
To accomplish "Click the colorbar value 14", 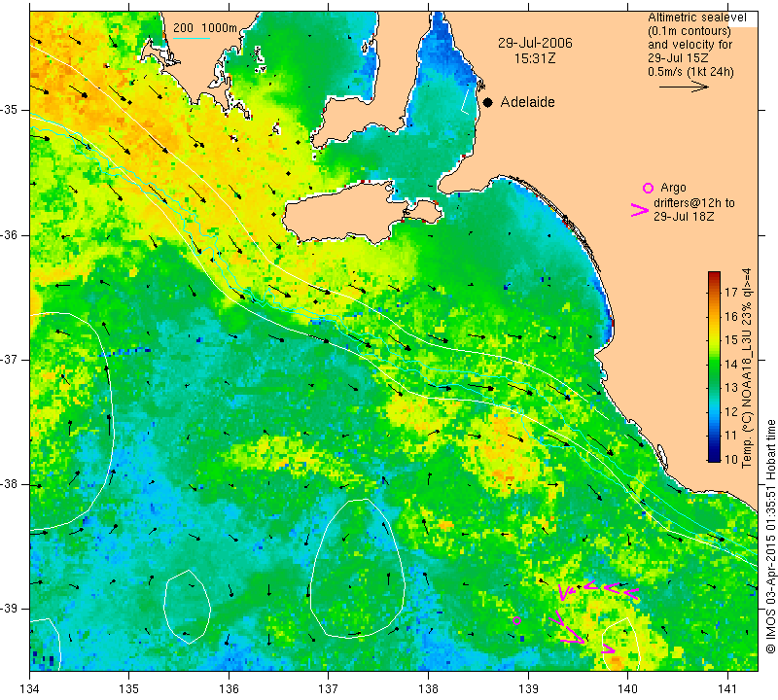I will (731, 364).
